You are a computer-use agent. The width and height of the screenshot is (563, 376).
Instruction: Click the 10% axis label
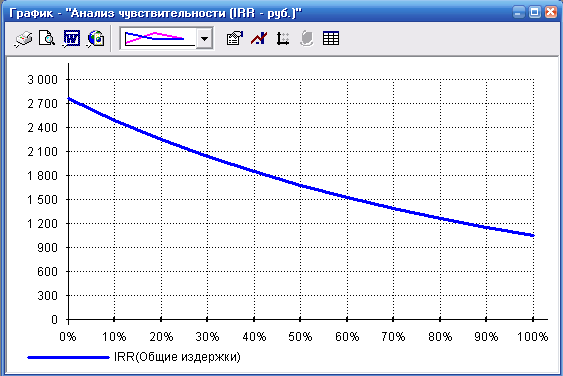(114, 336)
